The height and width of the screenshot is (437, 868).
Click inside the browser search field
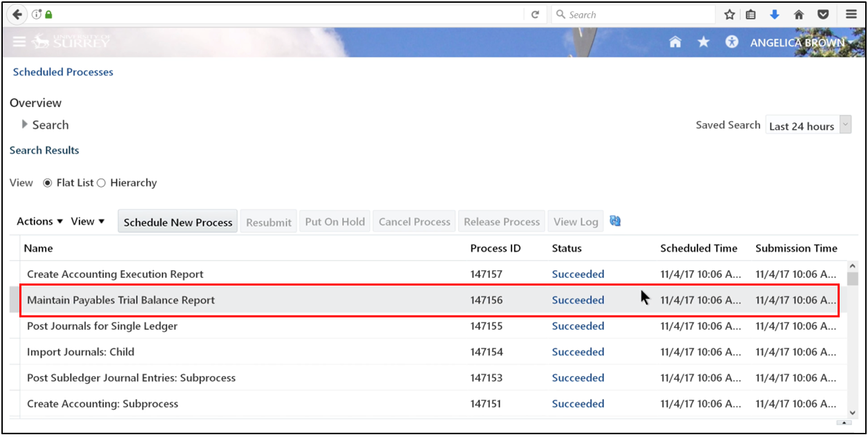[x=632, y=14]
